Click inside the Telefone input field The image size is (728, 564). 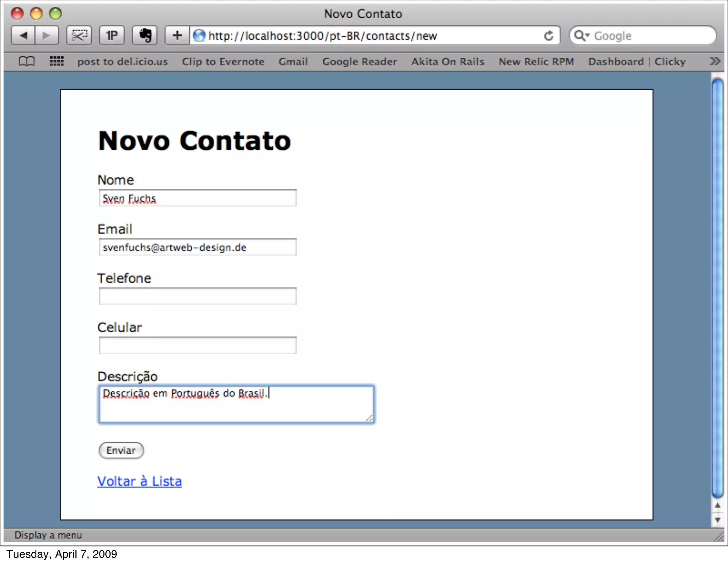coord(197,296)
